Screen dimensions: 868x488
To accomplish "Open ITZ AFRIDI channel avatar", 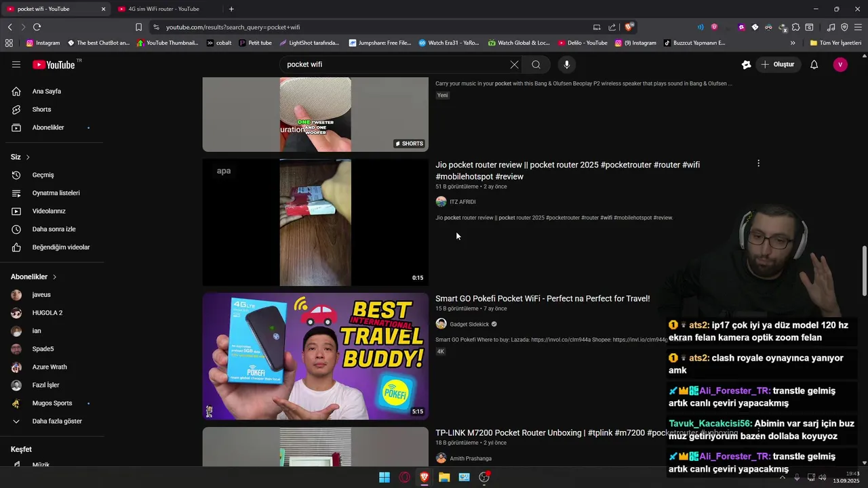I will pyautogui.click(x=441, y=201).
